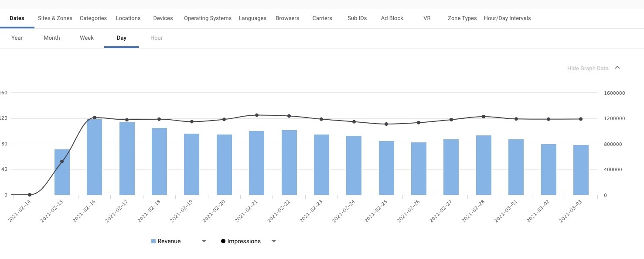Image resolution: width=644 pixels, height=259 pixels.
Task: Switch grouping to Week
Action: click(x=87, y=38)
